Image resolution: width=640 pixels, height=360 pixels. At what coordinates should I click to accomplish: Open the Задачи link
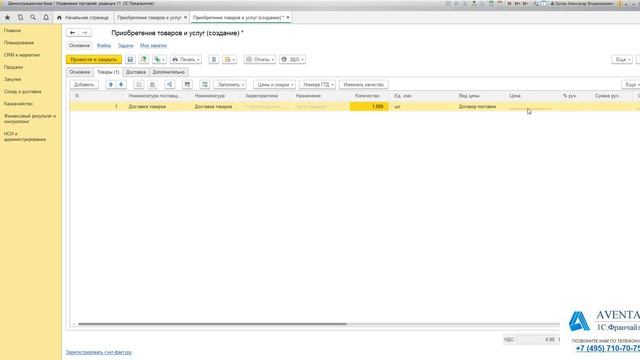tap(126, 46)
